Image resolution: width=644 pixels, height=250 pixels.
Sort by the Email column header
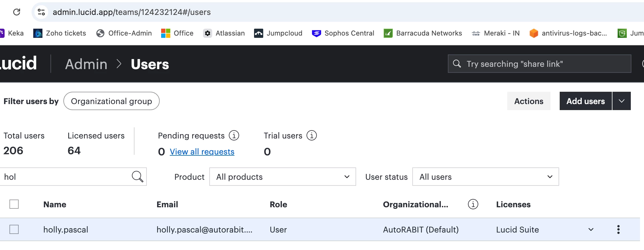tap(167, 204)
